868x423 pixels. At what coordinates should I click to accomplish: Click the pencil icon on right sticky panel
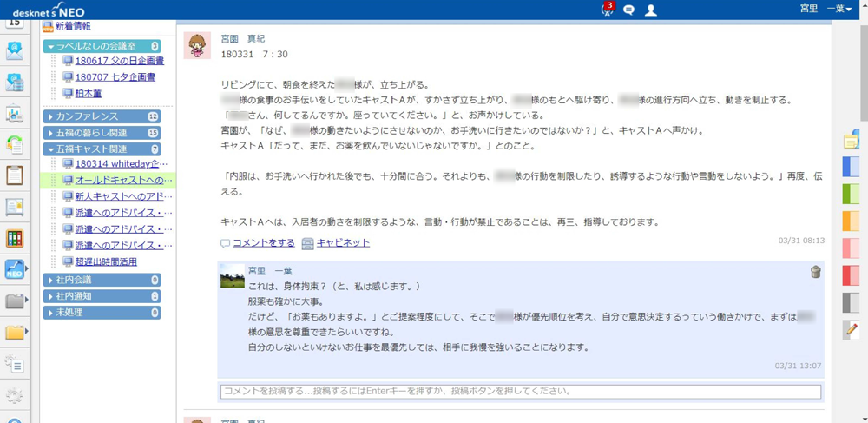tap(852, 328)
